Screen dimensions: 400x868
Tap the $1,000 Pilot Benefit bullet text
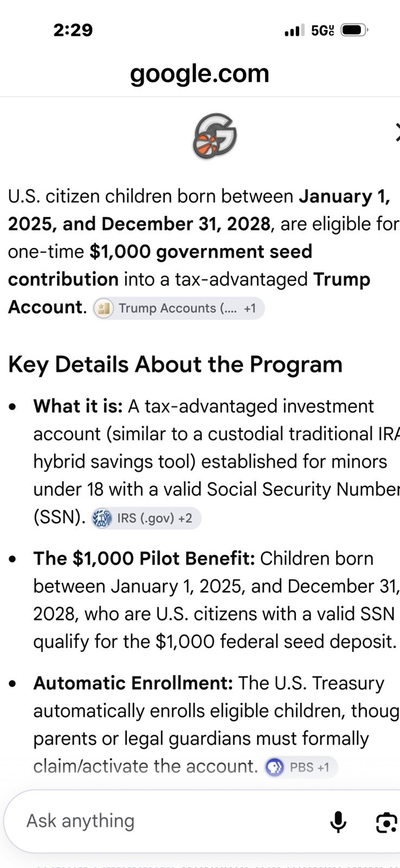(216, 600)
